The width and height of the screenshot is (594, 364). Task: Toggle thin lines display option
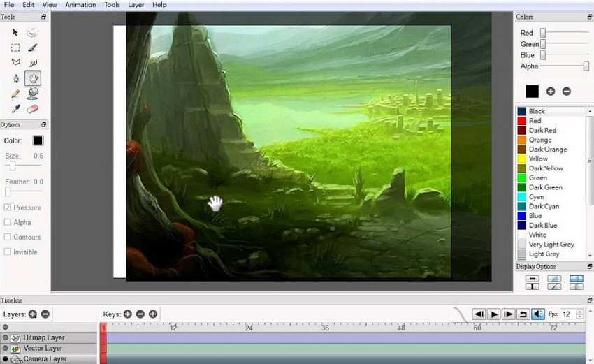[x=554, y=278]
